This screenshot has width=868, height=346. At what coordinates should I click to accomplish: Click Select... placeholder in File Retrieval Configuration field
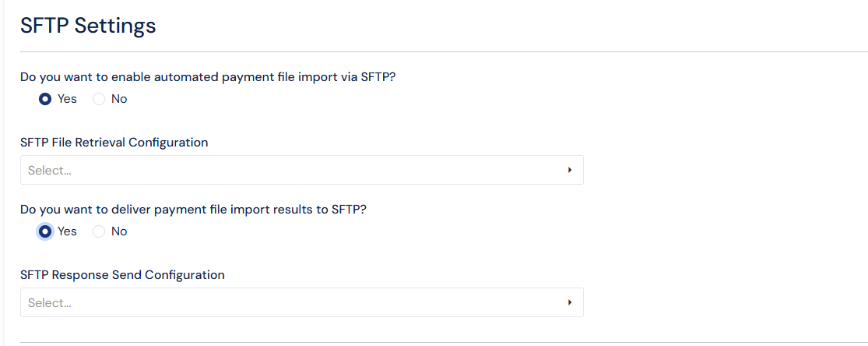coord(50,170)
